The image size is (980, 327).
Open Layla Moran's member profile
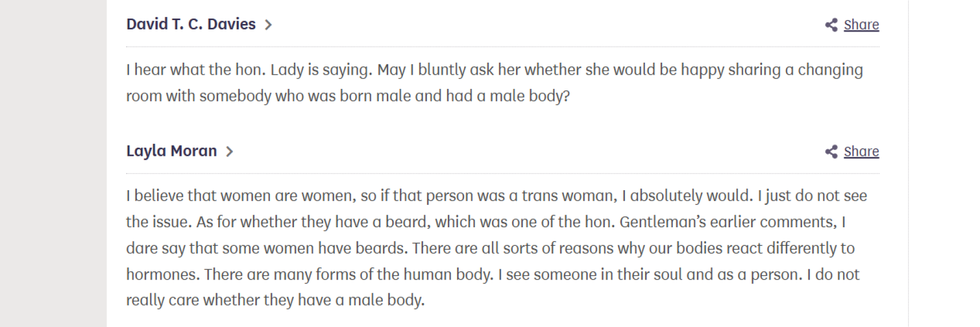click(171, 151)
